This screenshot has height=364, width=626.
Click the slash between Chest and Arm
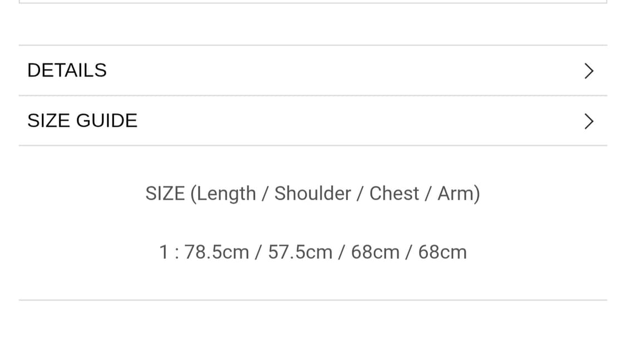click(428, 193)
